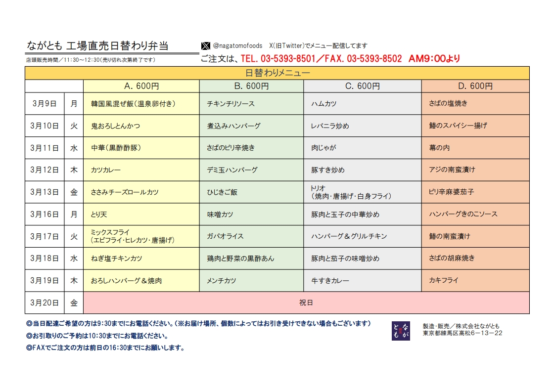Image resolution: width=555 pixels, height=392 pixels.
Task: Select the B. 600円 column header
Action: 251,86
